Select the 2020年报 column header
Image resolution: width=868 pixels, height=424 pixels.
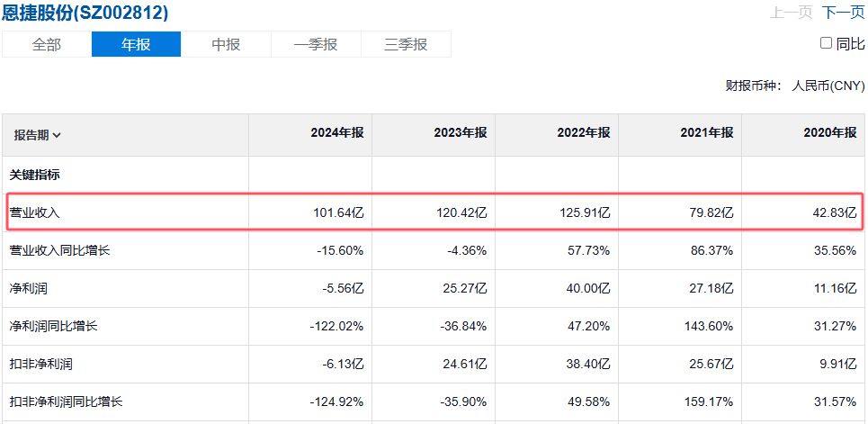coord(830,133)
